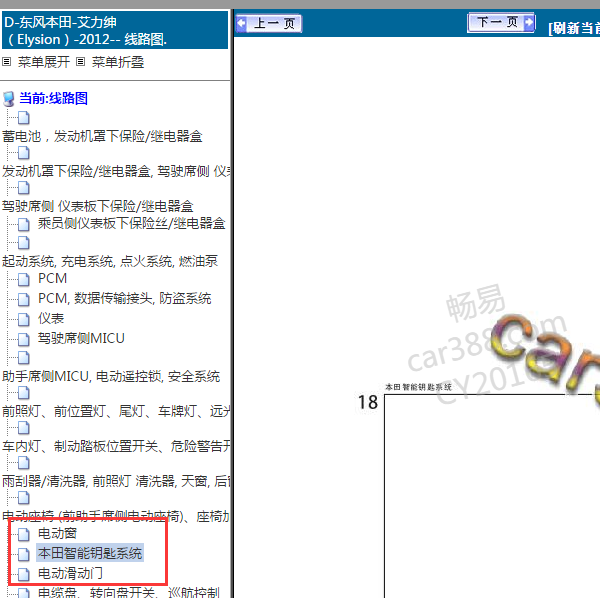Click page icon above 前照灯 entry
Image resolution: width=600 pixels, height=598 pixels.
(23, 393)
